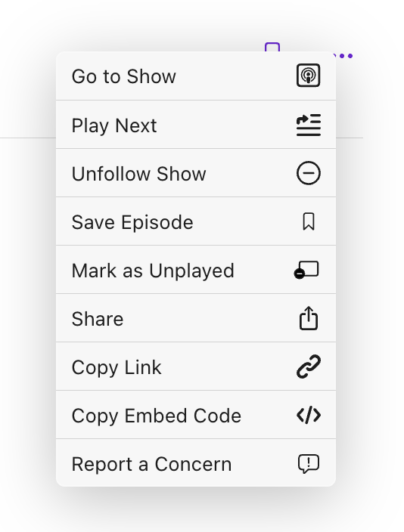The image size is (404, 532).
Task: Click the purple more options dots
Action: pyautogui.click(x=343, y=56)
